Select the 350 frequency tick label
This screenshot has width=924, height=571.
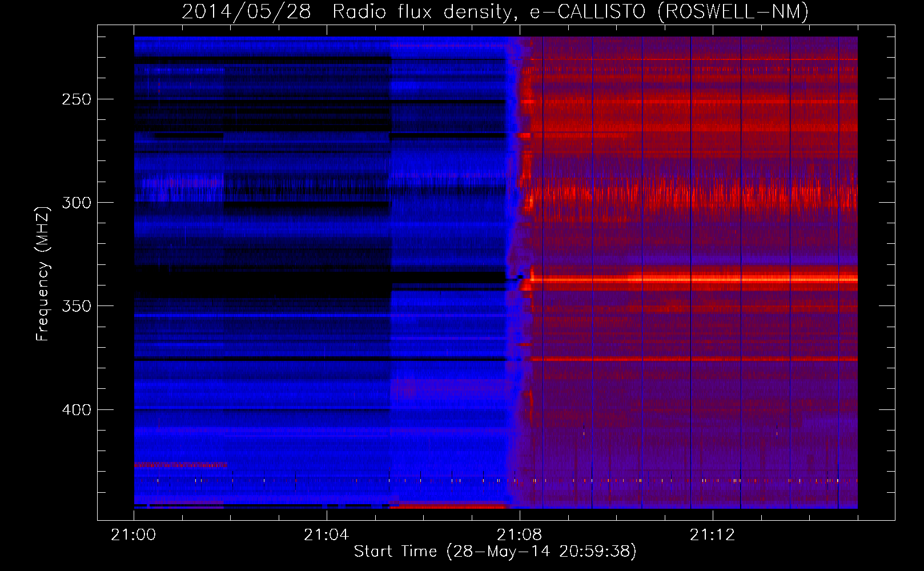click(77, 306)
